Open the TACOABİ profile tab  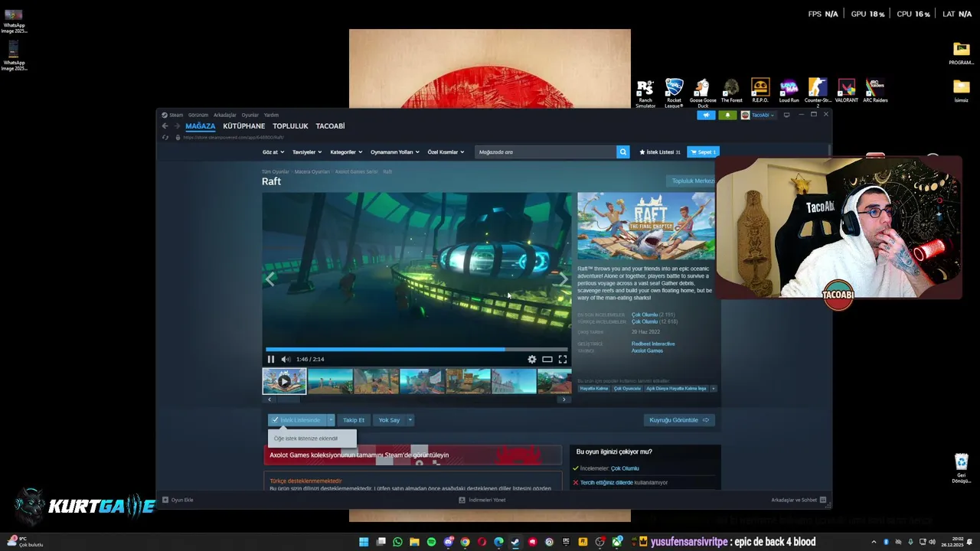330,126
